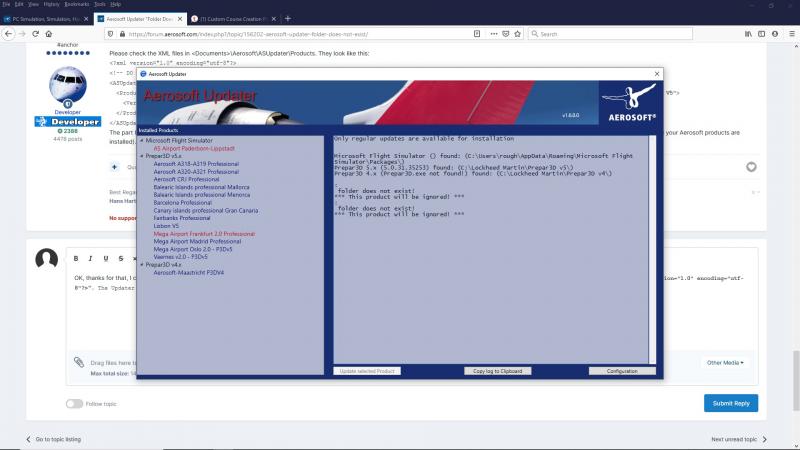Click the browser forward arrow

pos(22,34)
